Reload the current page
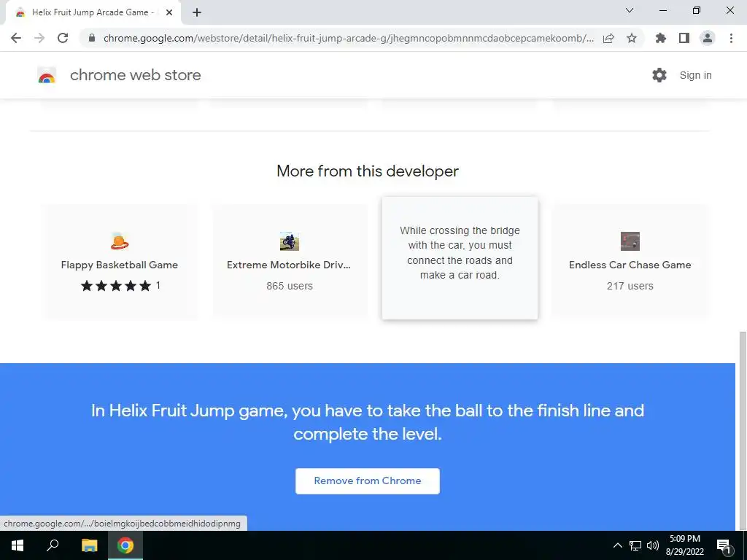Screen dimensions: 747x560 click(x=63, y=38)
